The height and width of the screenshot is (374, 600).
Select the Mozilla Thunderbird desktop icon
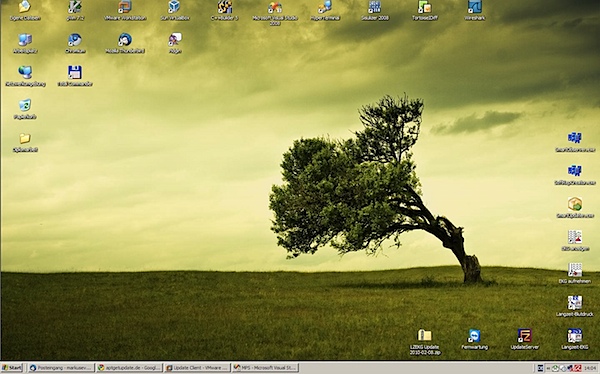point(125,43)
